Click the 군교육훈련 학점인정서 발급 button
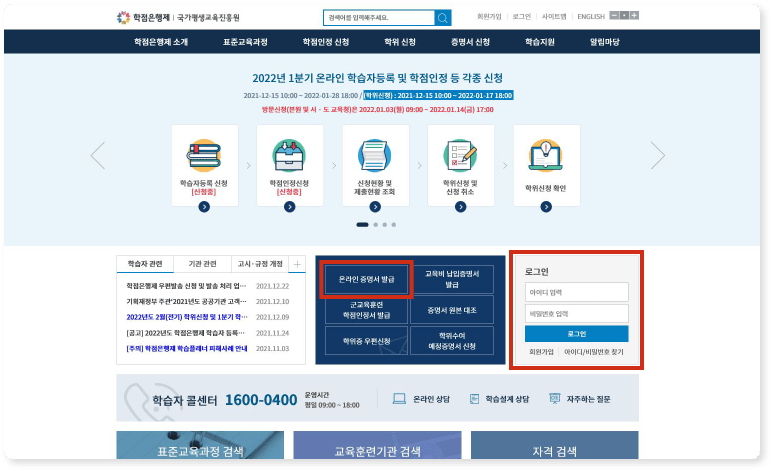The height and width of the screenshot is (471, 772). tap(366, 310)
